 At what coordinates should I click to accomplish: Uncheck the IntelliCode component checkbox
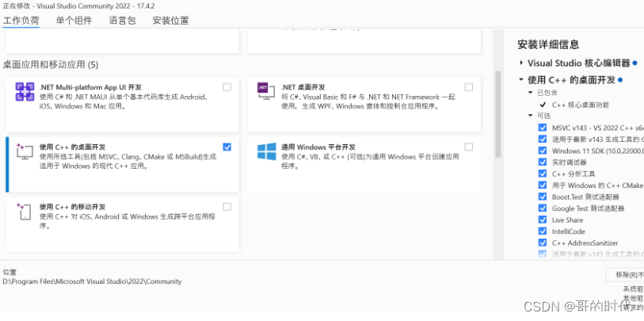coord(543,231)
